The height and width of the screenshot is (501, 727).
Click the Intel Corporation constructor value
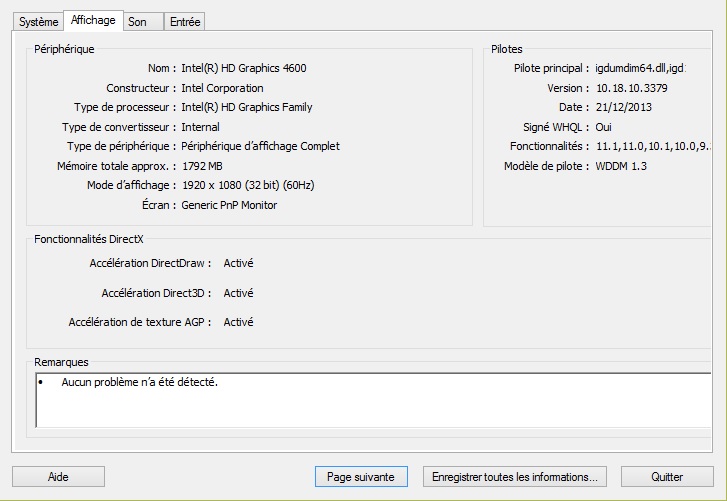point(222,88)
